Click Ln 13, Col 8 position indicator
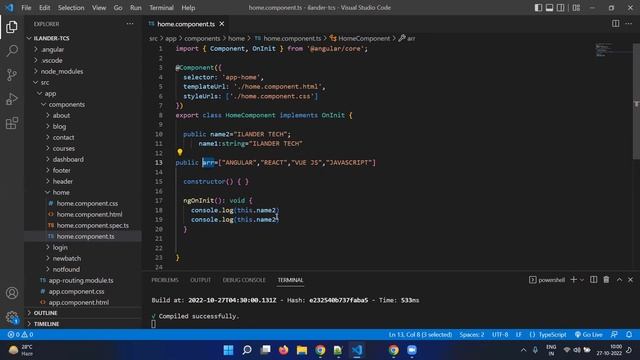This screenshot has height=360, width=640. pyautogui.click(x=420, y=334)
